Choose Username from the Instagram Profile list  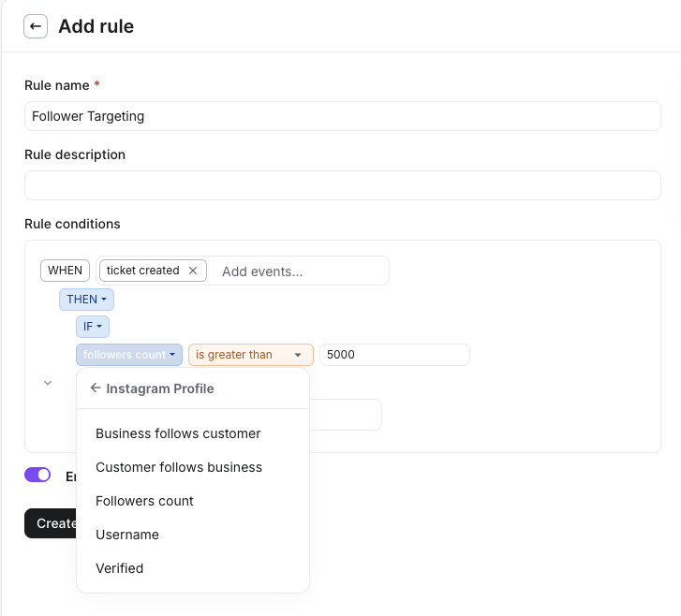tap(127, 535)
